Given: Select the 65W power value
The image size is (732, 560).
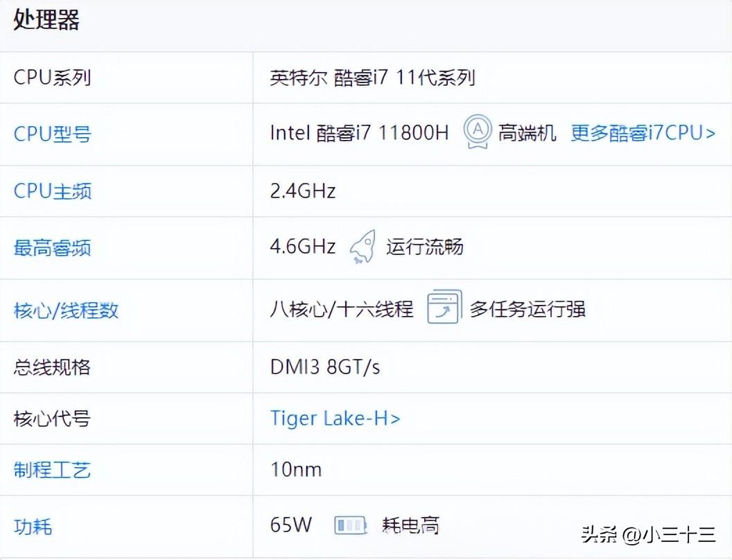Looking at the screenshot, I should pos(291,525).
